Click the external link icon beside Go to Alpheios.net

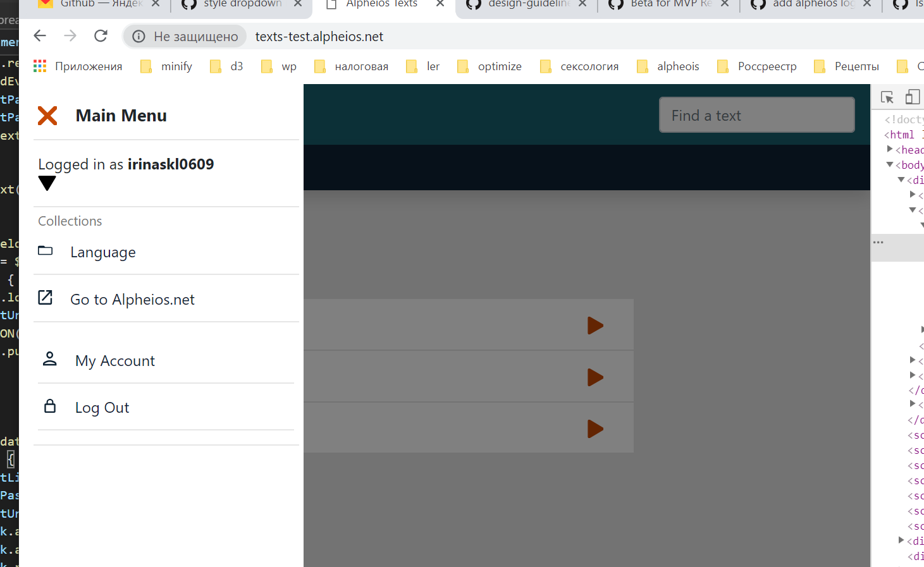(45, 297)
